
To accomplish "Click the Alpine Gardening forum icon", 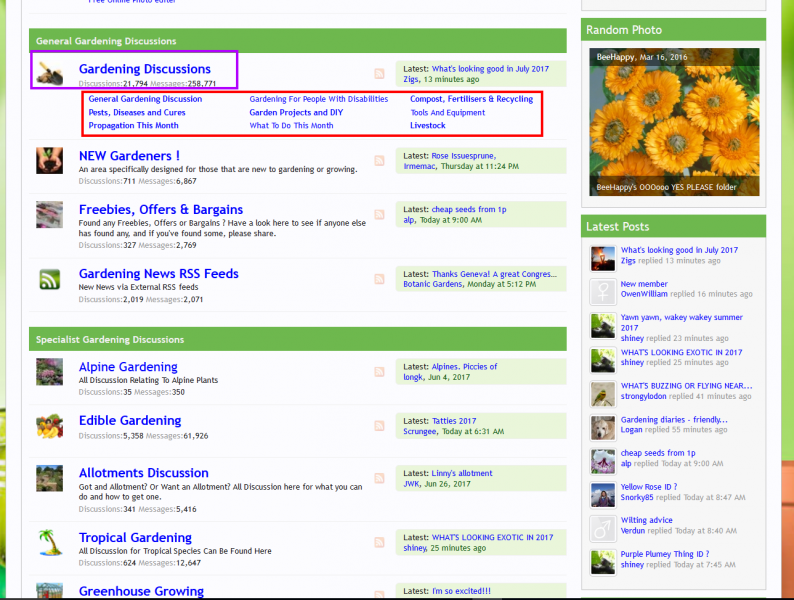I will [x=50, y=372].
